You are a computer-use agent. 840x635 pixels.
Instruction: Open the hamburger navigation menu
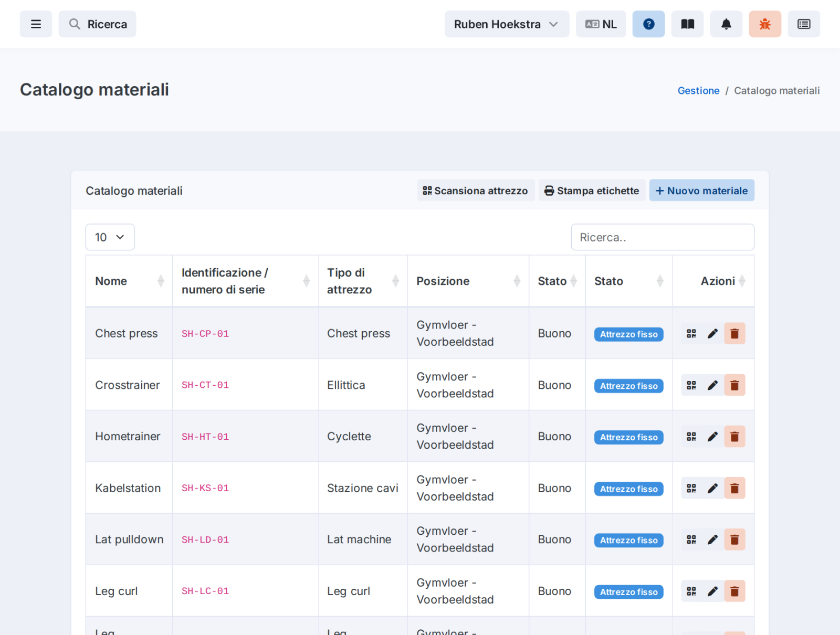pyautogui.click(x=36, y=24)
